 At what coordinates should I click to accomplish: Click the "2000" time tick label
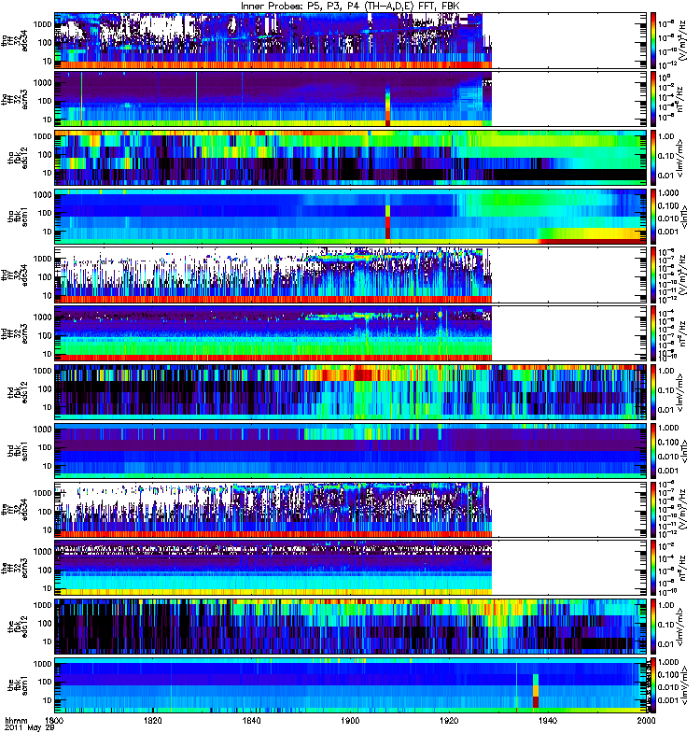(x=646, y=720)
